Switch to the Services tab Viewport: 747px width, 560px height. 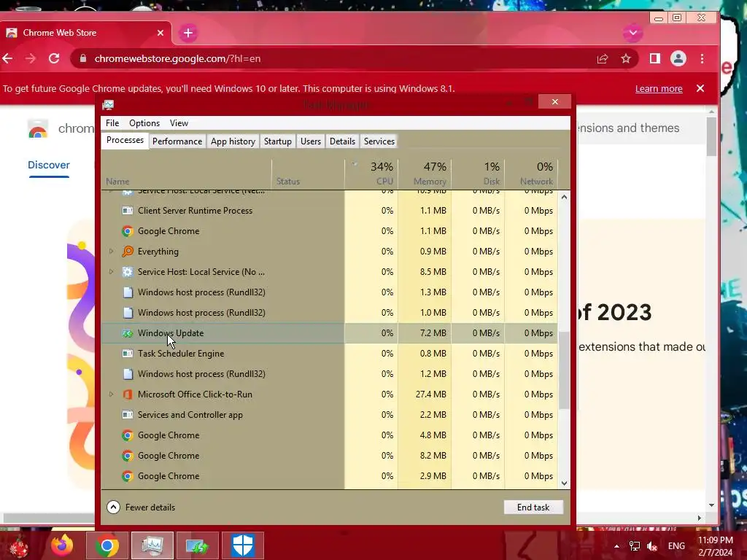[x=379, y=141]
